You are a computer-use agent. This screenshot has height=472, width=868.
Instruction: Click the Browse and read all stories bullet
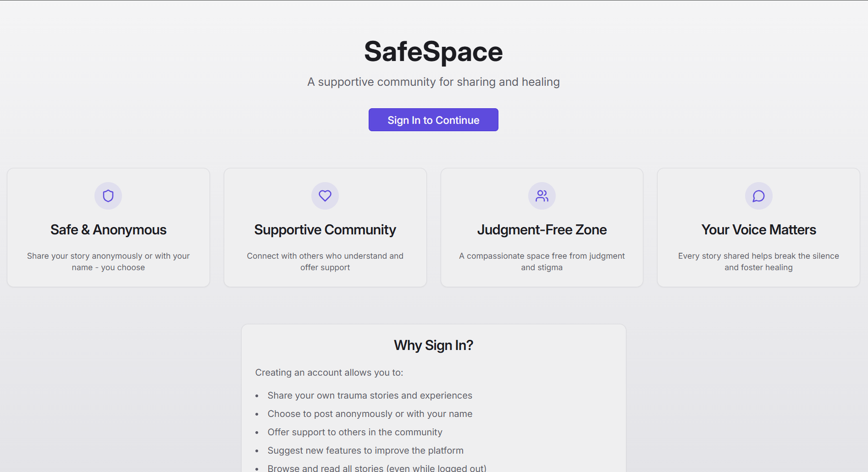pos(377,467)
